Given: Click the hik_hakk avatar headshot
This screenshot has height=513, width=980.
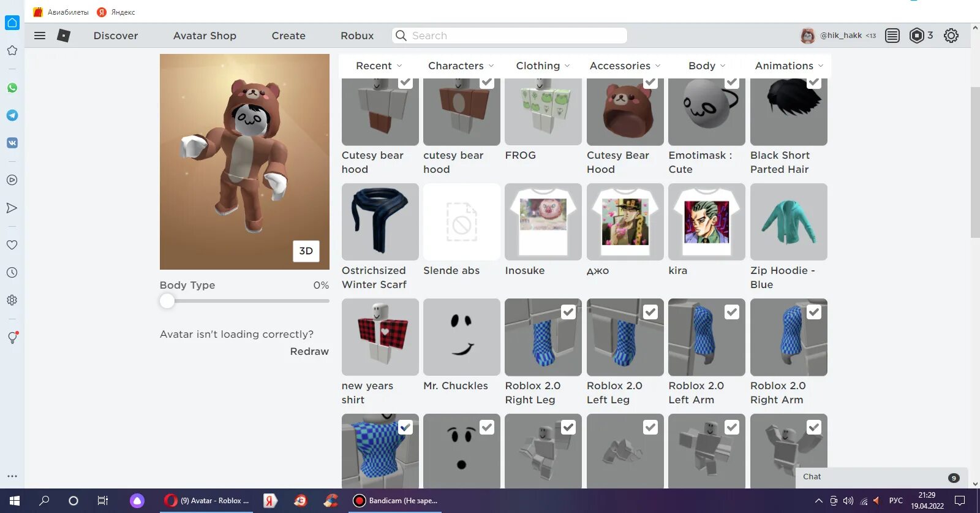Looking at the screenshot, I should (x=808, y=36).
